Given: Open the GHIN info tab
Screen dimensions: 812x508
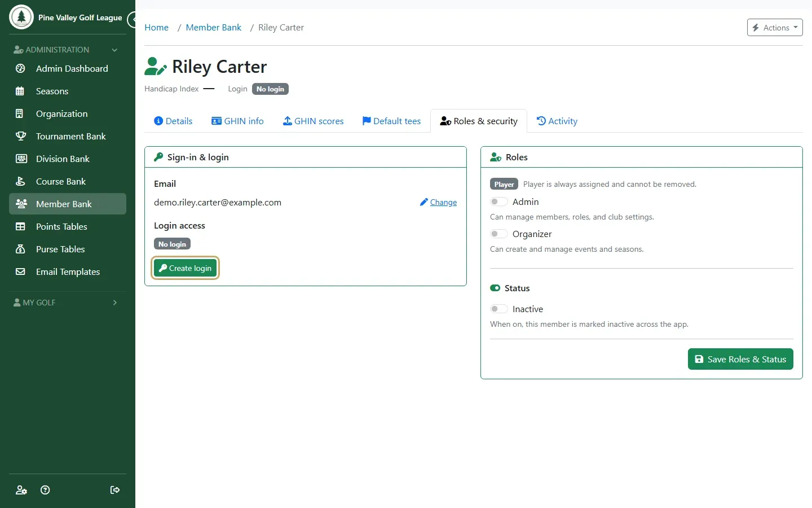Looking at the screenshot, I should pos(237,121).
